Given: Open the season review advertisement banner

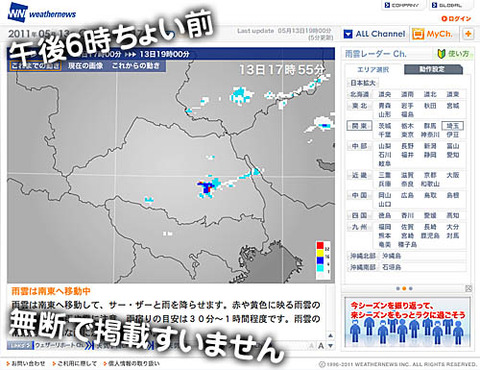Looking at the screenshot, I should [x=407, y=322].
